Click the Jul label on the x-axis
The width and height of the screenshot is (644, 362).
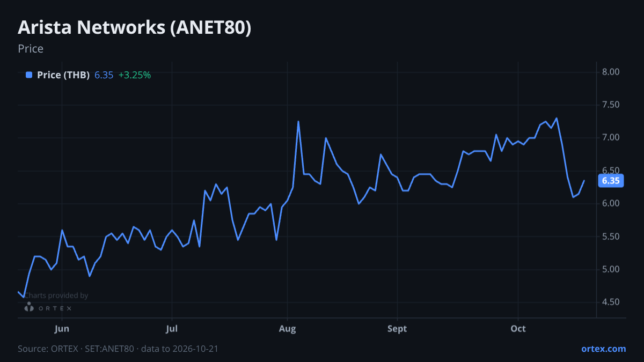pyautogui.click(x=172, y=328)
